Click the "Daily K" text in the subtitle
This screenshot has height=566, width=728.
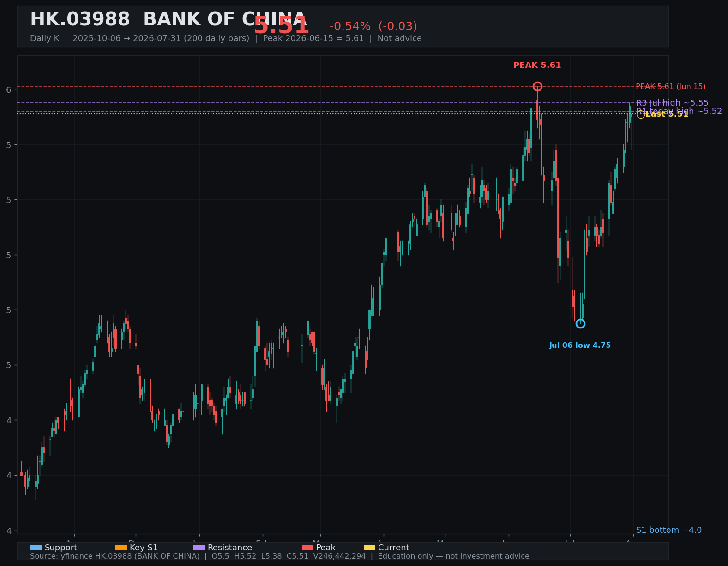click(x=45, y=38)
